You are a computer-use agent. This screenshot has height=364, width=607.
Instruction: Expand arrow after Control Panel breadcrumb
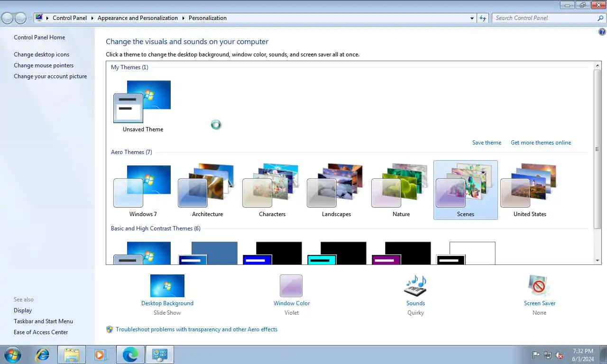click(92, 18)
